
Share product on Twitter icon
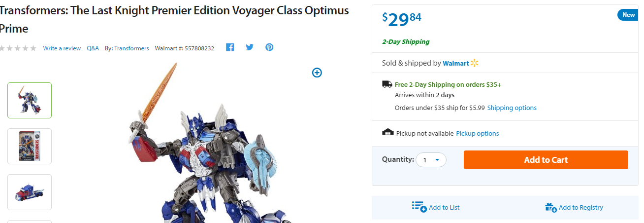[x=250, y=47]
